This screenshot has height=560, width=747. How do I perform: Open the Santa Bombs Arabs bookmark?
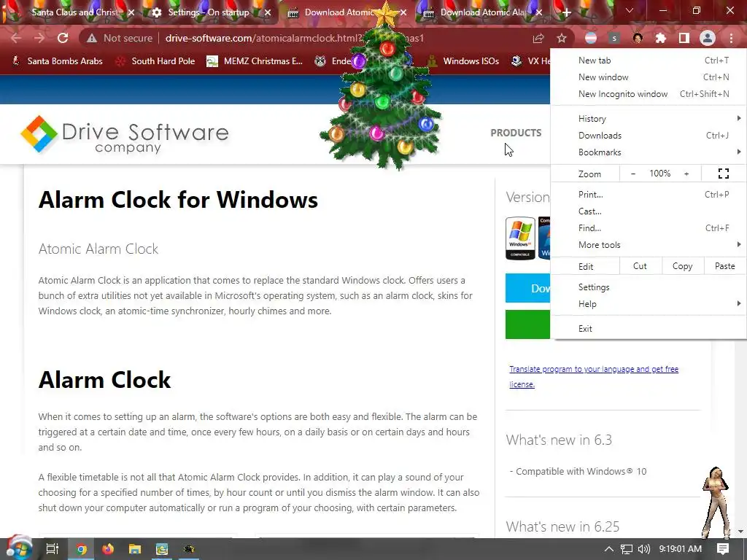point(57,61)
